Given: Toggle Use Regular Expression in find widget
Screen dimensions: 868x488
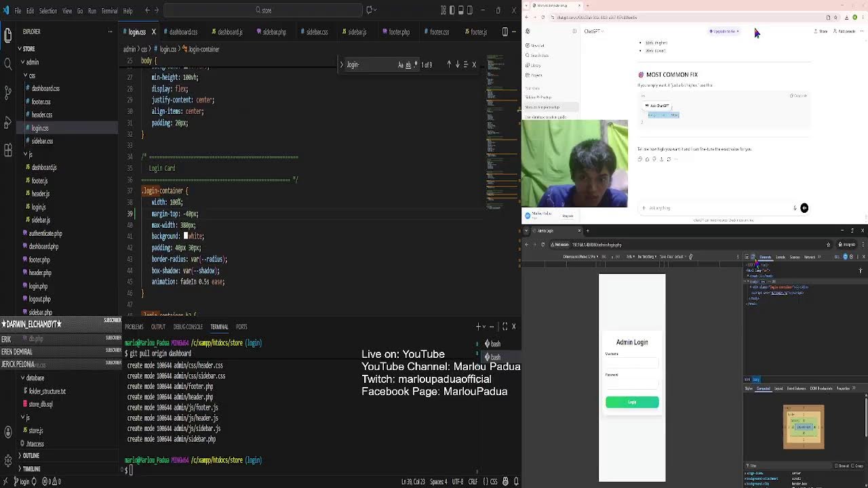Looking at the screenshot, I should (415, 65).
